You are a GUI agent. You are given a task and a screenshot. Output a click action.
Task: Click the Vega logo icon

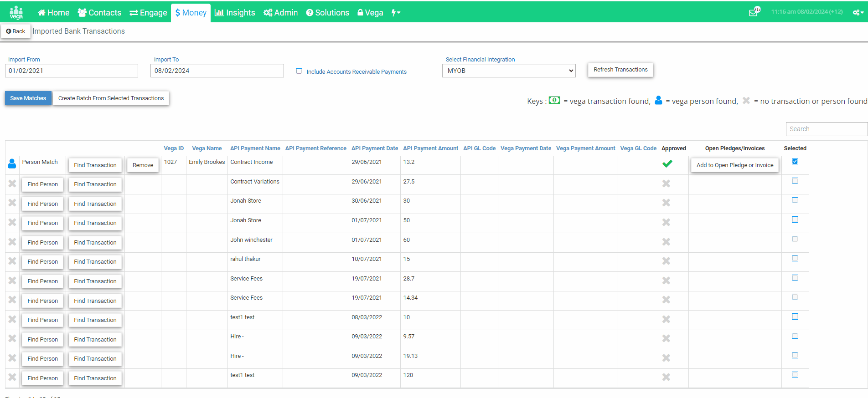[16, 12]
